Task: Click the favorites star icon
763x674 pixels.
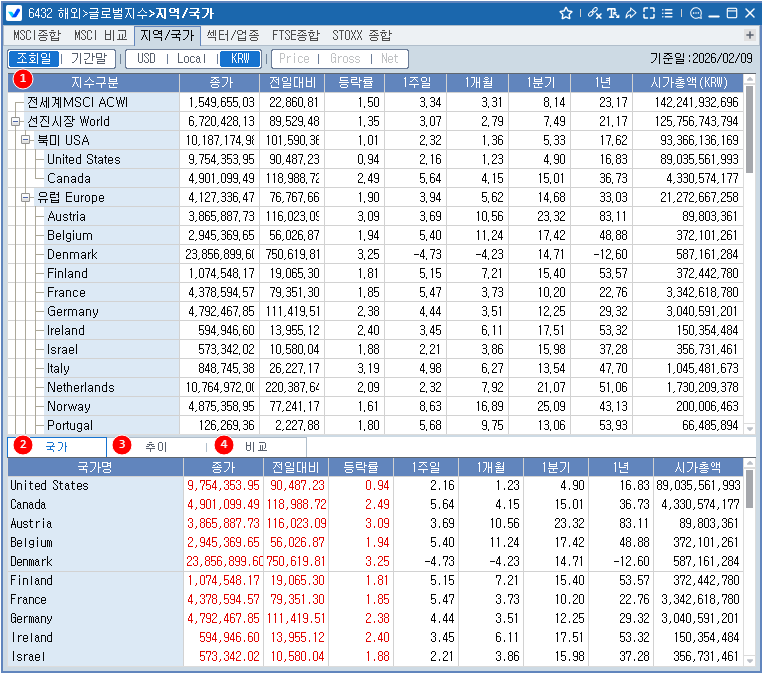Action: (x=566, y=13)
